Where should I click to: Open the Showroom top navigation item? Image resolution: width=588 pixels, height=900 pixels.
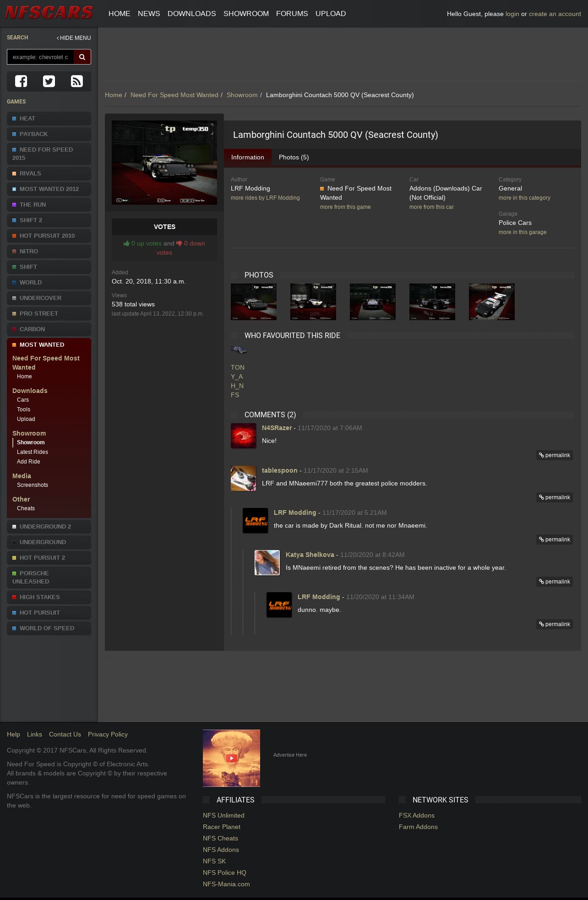click(x=246, y=14)
